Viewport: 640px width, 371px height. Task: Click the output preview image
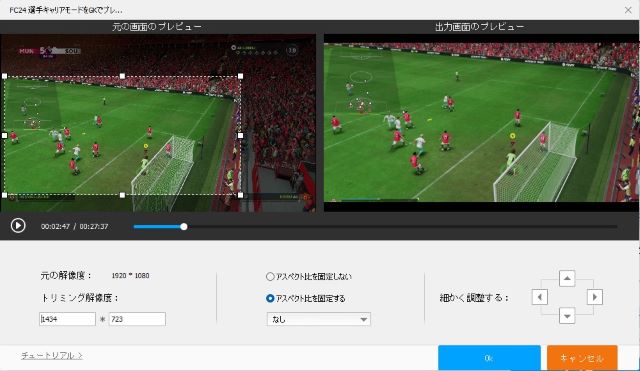(x=482, y=122)
